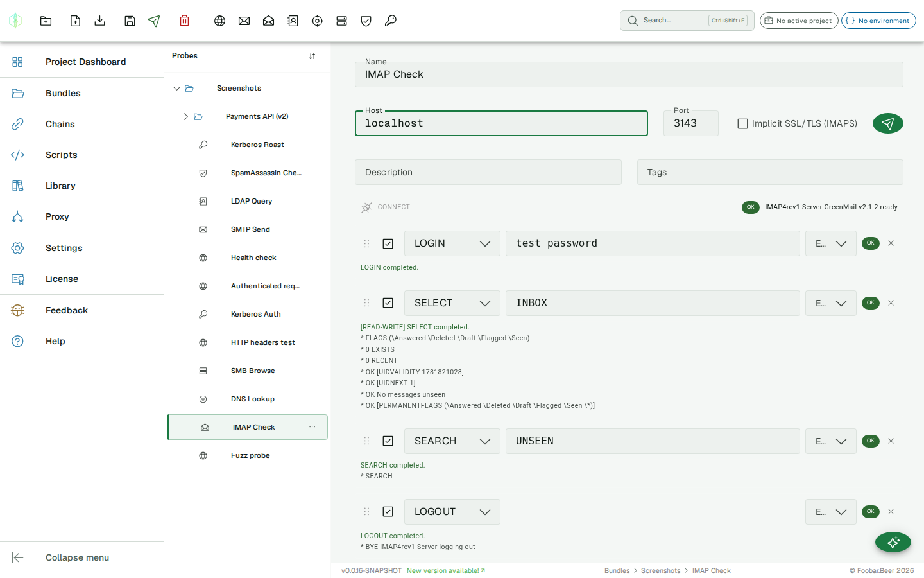Click into the Search field
Viewport: 924px width, 578px height.
point(687,21)
